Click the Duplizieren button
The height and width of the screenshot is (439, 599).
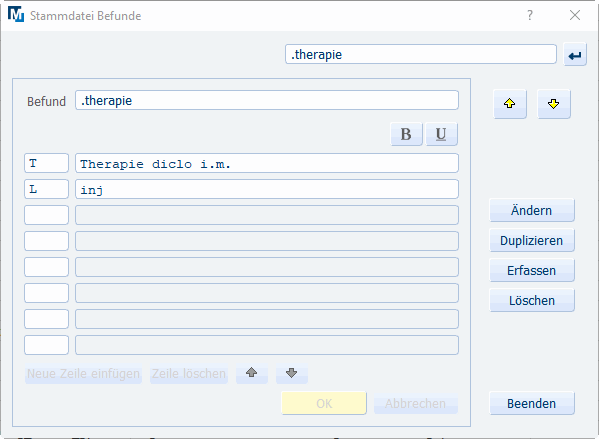click(x=531, y=240)
